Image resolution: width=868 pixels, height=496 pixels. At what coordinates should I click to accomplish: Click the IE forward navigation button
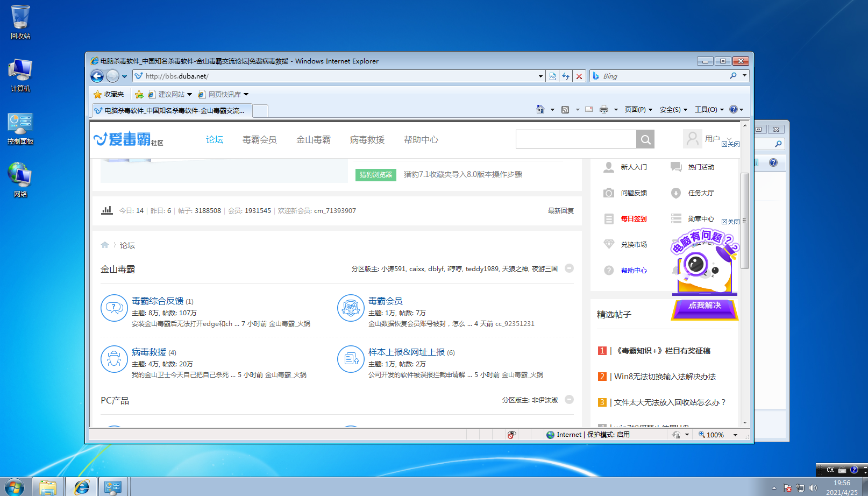click(x=112, y=76)
